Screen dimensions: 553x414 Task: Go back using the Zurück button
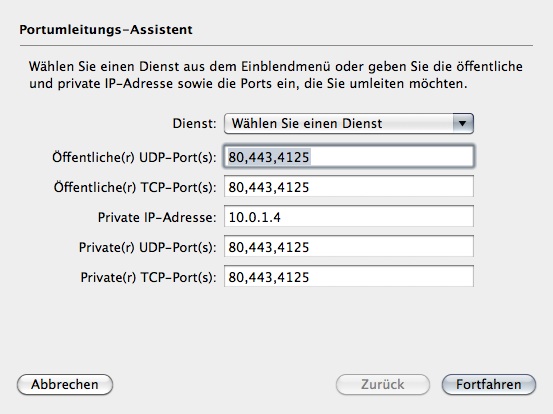pos(383,384)
